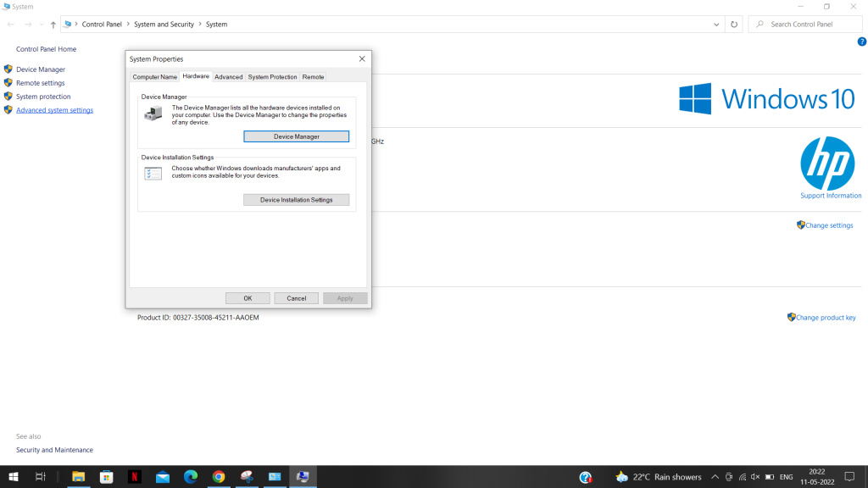
Task: Open Netflix from the taskbar
Action: click(x=134, y=476)
